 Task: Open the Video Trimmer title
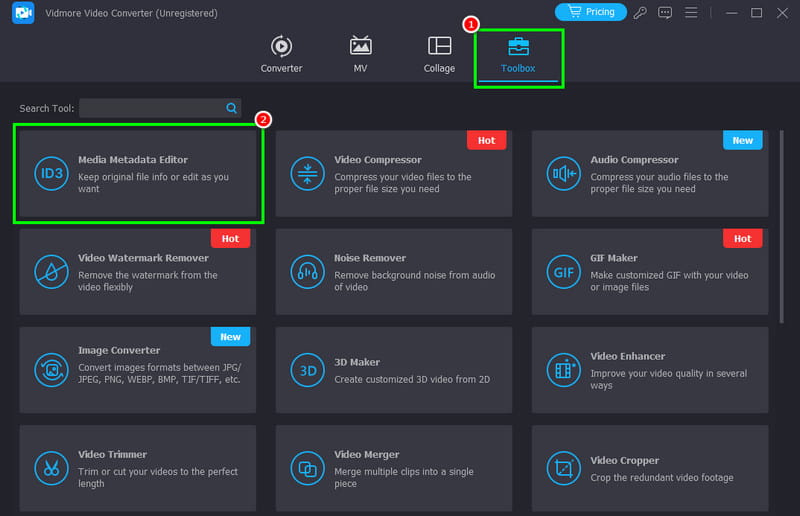112,454
